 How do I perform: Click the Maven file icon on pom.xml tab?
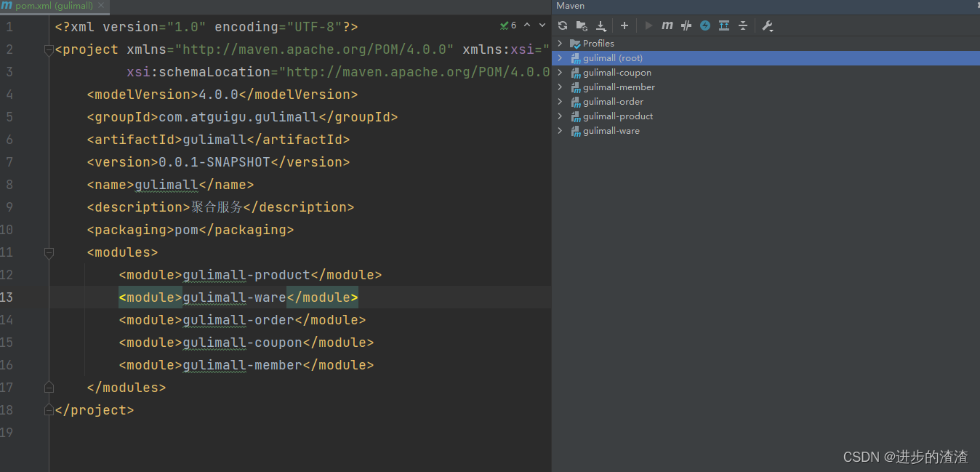click(7, 6)
